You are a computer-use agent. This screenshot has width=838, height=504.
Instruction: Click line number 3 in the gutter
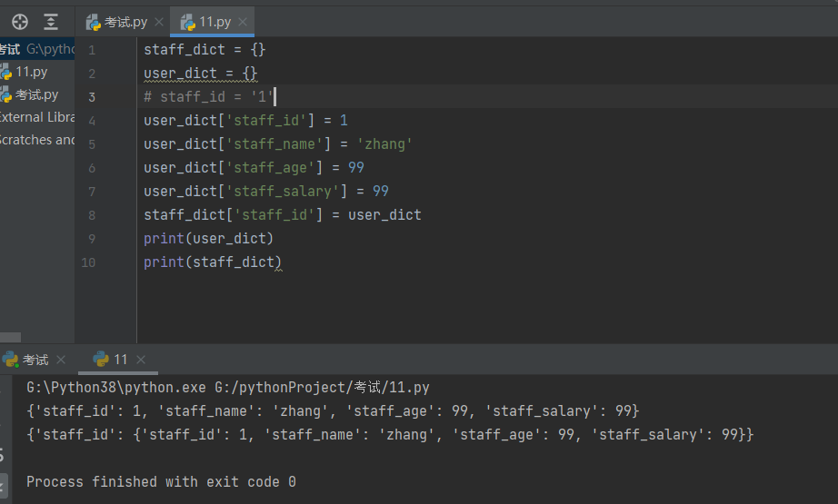click(x=92, y=96)
